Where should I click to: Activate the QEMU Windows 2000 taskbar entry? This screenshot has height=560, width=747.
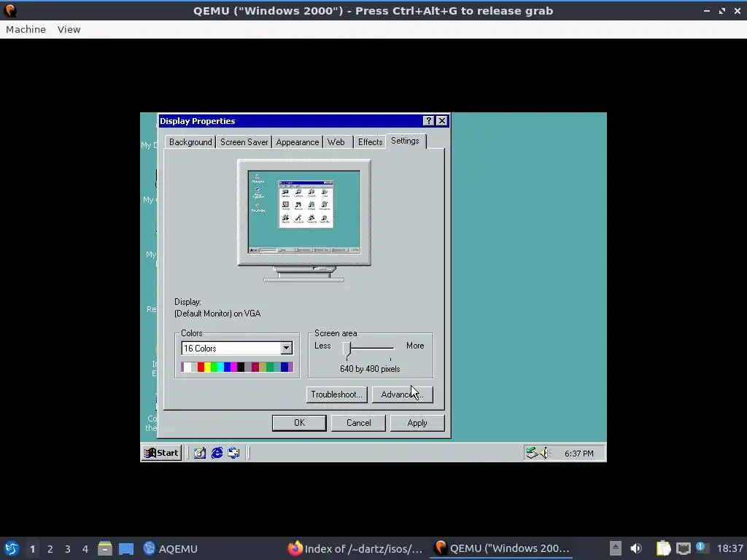click(x=502, y=548)
